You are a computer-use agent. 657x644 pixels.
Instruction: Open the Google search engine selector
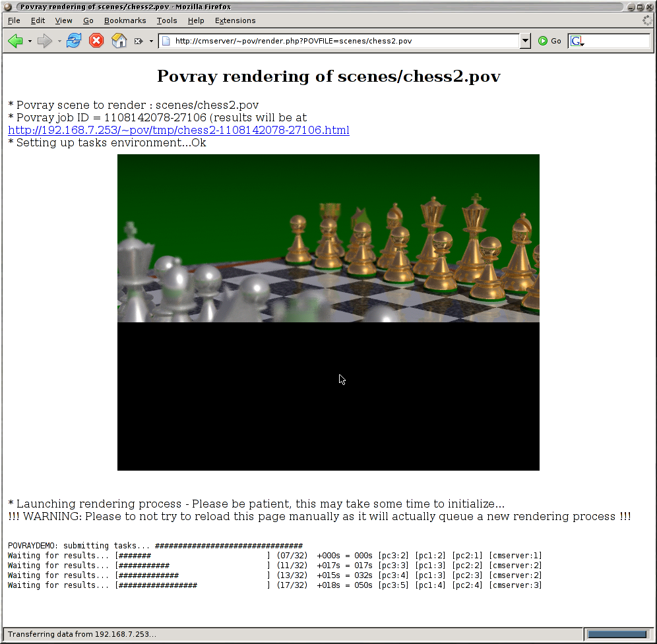point(577,41)
